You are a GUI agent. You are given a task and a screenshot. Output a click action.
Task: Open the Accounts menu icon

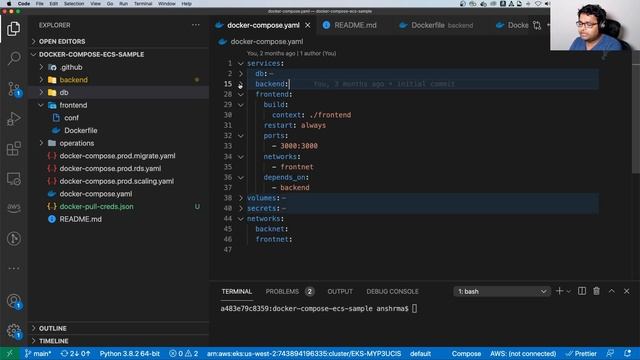point(13,301)
